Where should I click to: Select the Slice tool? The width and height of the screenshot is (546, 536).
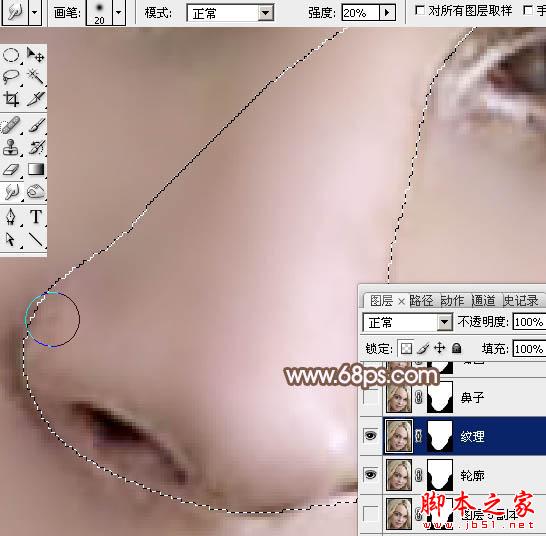tap(35, 99)
